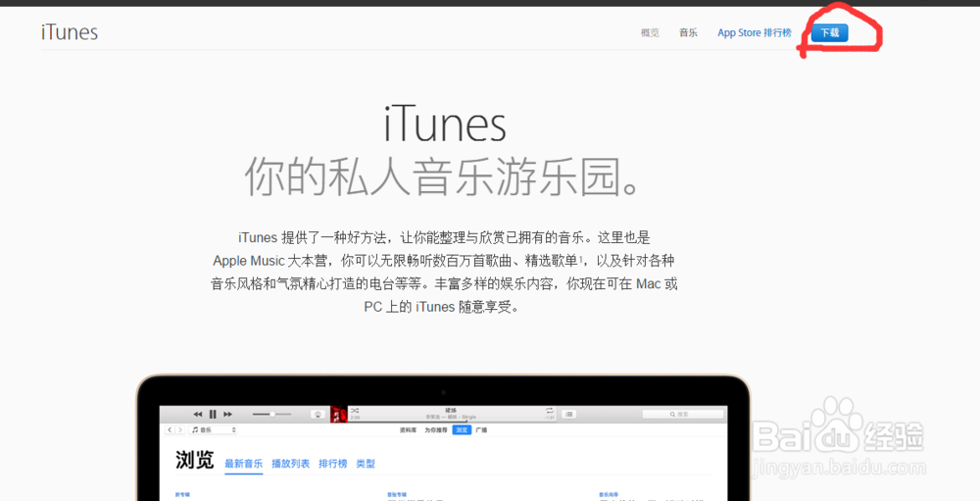The image size is (980, 501).
Task: Click the large 浏览 heading in iTunes
Action: [x=195, y=461]
